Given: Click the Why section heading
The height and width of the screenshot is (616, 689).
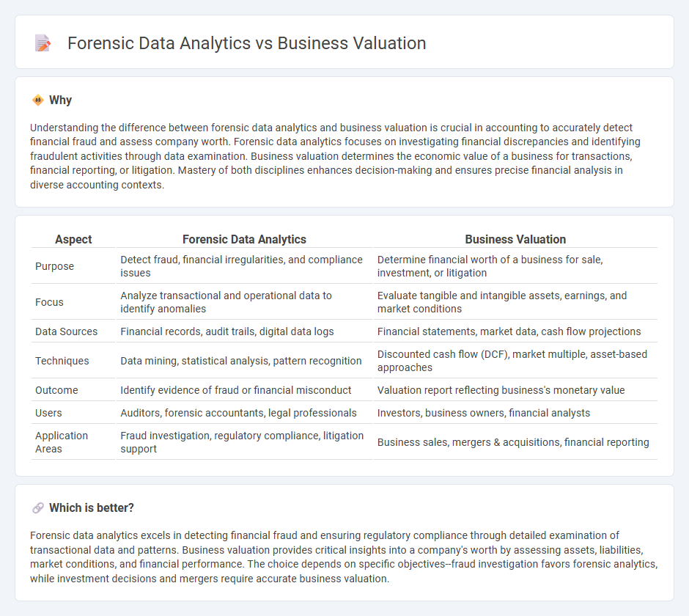Looking at the screenshot, I should [61, 100].
